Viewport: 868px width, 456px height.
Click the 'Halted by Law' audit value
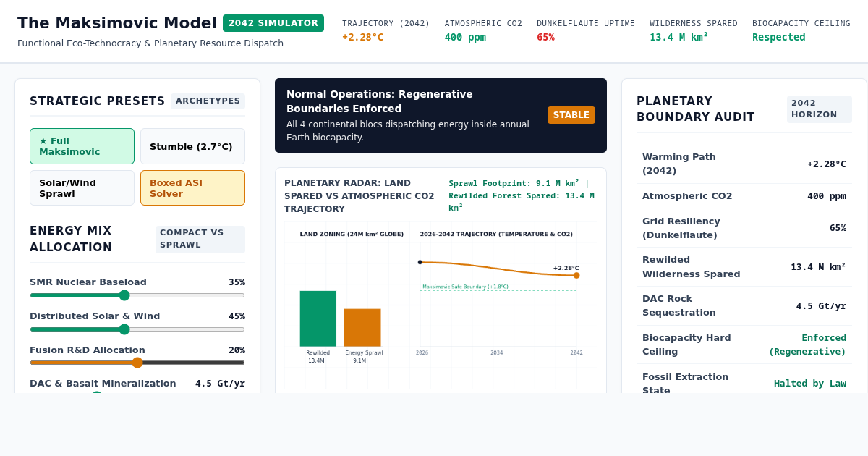click(x=810, y=384)
